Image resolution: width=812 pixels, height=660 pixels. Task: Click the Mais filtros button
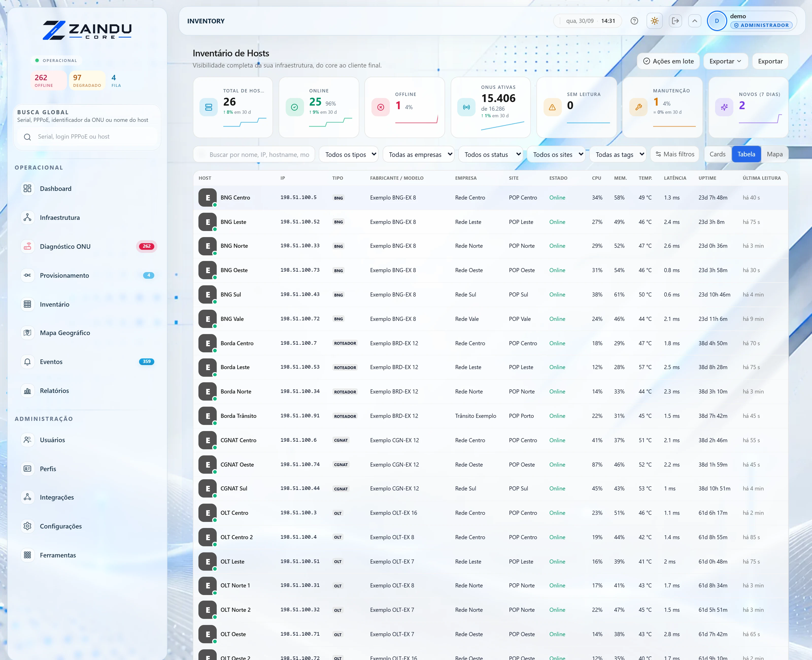pos(675,154)
